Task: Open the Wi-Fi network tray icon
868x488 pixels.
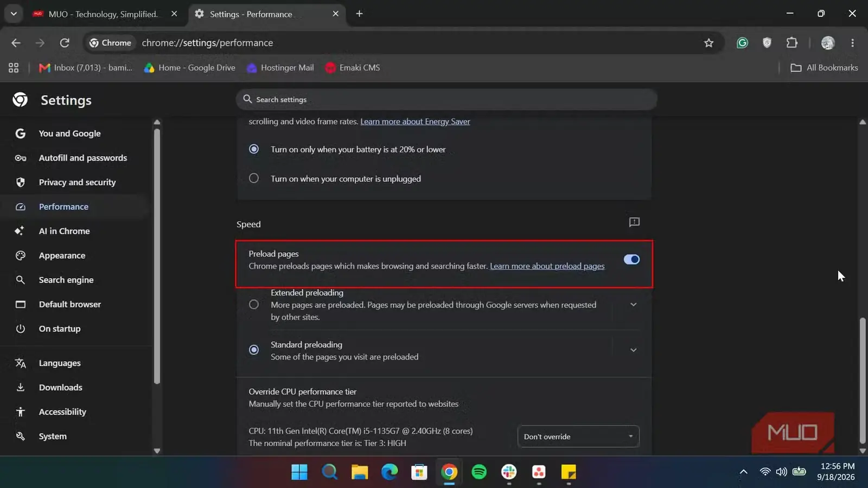Action: click(x=765, y=472)
